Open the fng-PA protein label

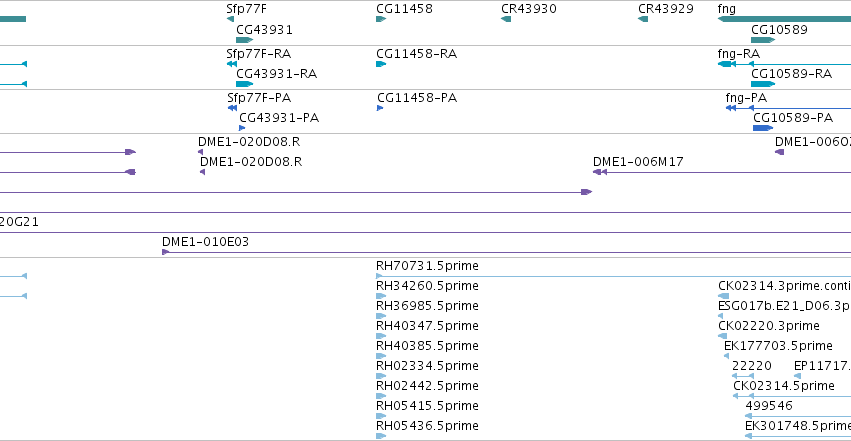pyautogui.click(x=746, y=98)
